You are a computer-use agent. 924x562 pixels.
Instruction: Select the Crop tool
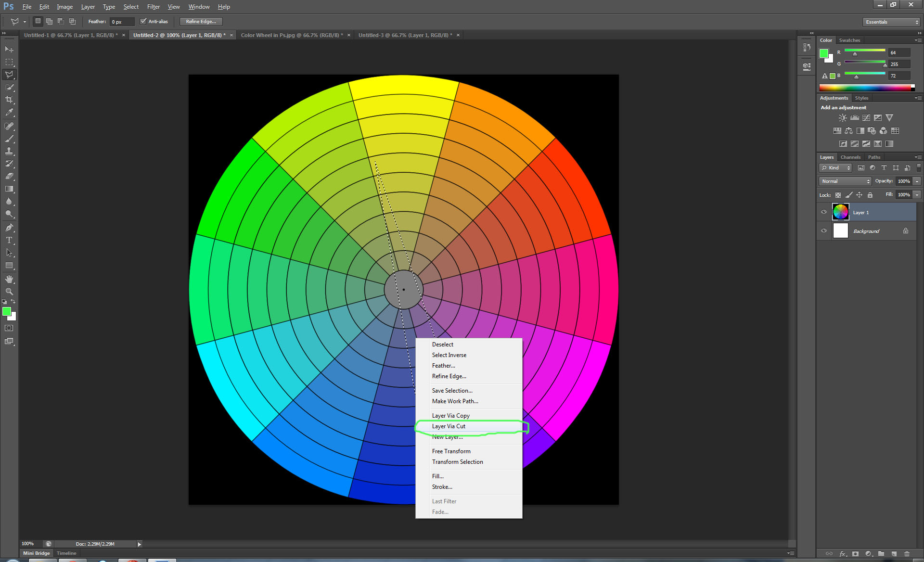tap(9, 100)
